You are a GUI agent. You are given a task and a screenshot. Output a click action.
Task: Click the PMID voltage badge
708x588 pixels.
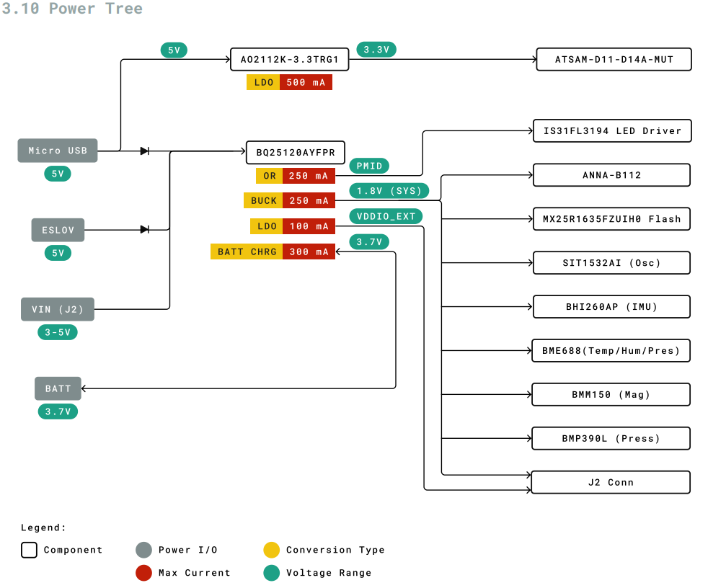(369, 166)
